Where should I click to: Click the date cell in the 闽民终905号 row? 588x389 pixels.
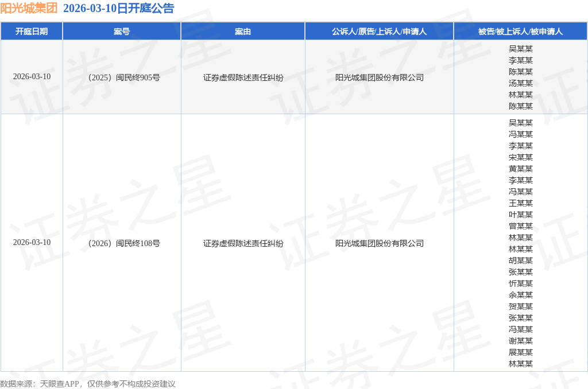(x=32, y=77)
